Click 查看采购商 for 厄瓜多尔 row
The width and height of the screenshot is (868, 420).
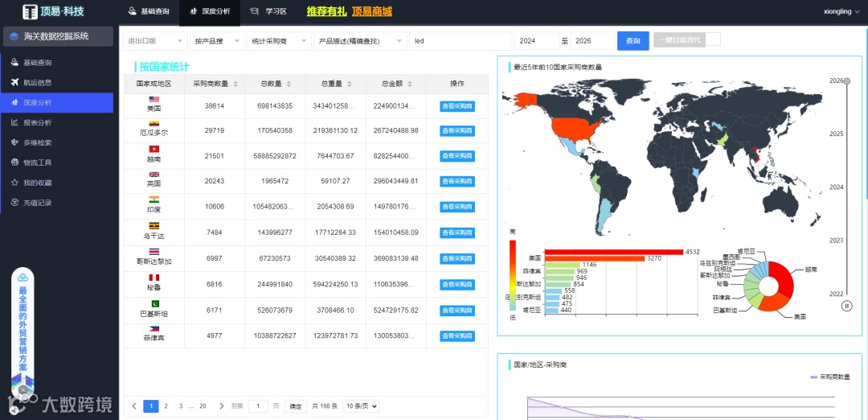pos(457,131)
